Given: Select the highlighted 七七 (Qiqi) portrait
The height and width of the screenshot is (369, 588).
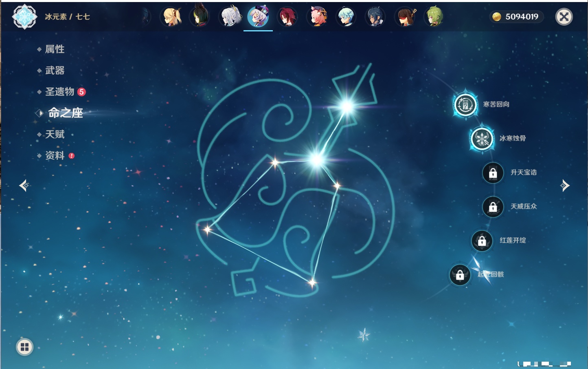Looking at the screenshot, I should (258, 17).
